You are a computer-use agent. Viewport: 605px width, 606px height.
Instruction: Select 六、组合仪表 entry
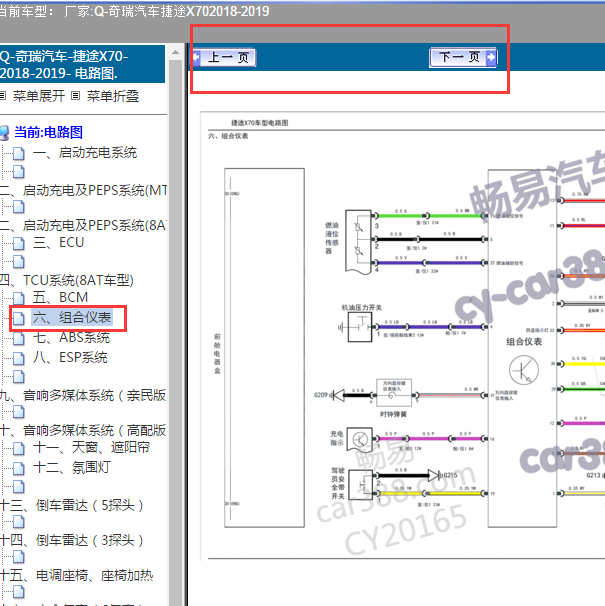point(72,317)
